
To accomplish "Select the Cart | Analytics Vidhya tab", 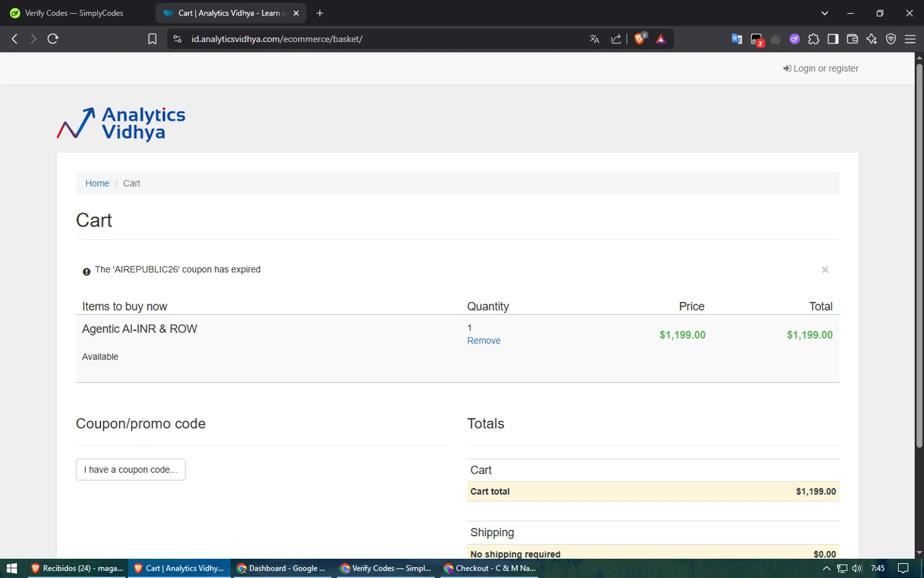I will [x=224, y=13].
